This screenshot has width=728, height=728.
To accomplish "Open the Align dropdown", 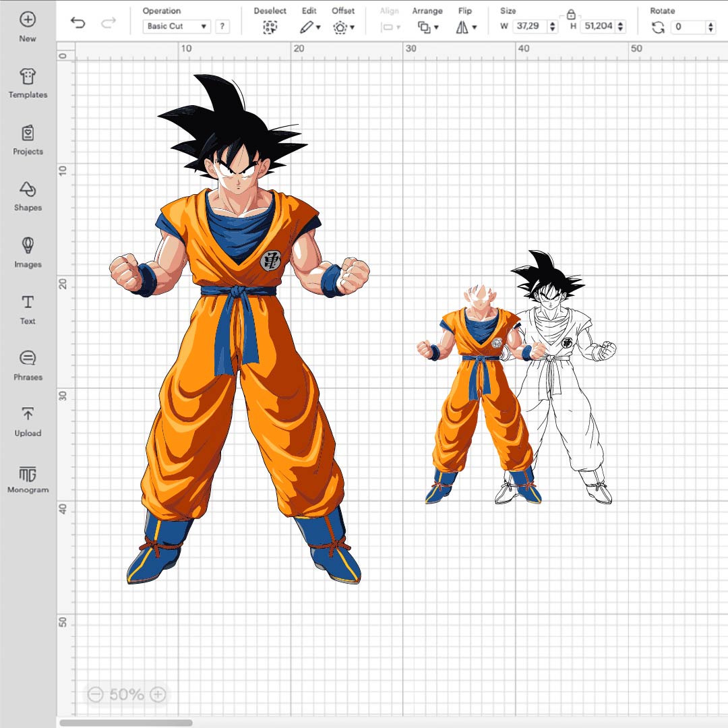I will coord(390,28).
